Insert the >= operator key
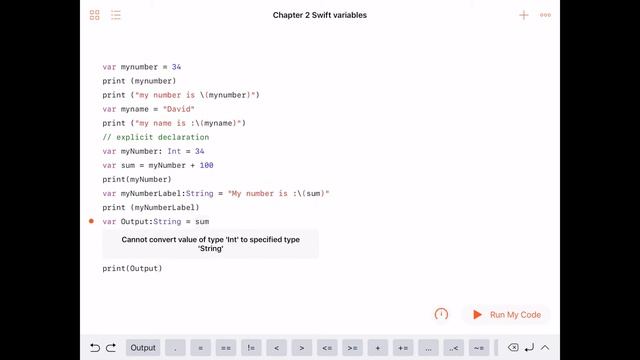 pyautogui.click(x=352, y=348)
